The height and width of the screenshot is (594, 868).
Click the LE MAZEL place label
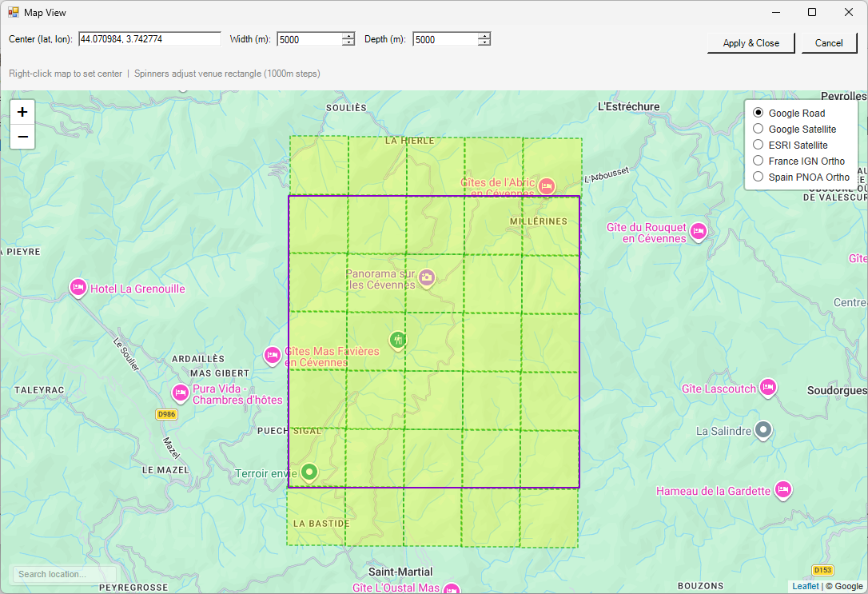pos(165,470)
